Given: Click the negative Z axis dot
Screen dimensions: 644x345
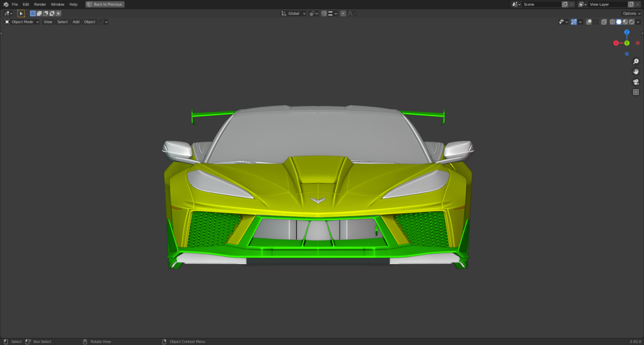Looking at the screenshot, I should pos(627,54).
